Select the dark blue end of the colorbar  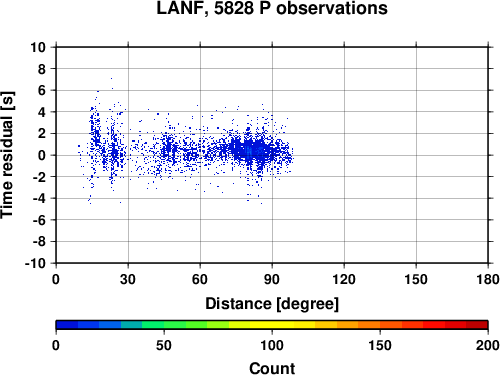tap(67, 325)
